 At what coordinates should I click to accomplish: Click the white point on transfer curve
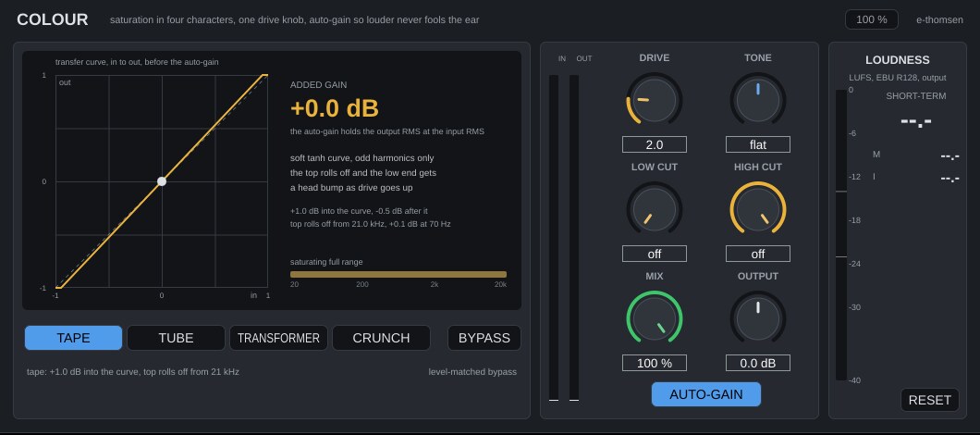click(162, 181)
